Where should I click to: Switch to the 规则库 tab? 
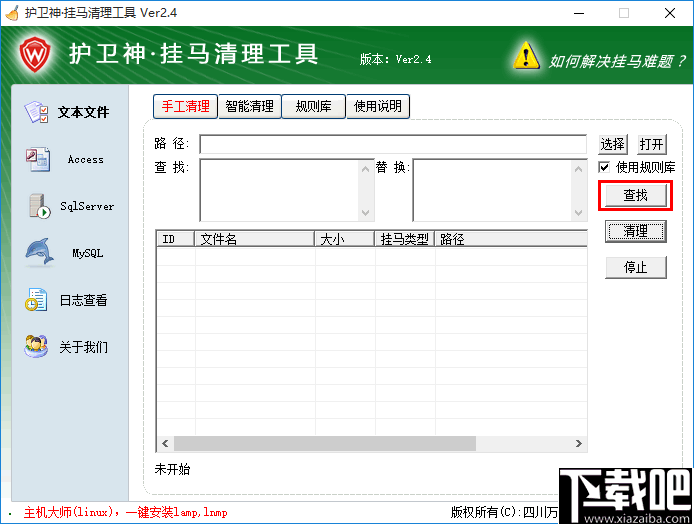coord(313,106)
